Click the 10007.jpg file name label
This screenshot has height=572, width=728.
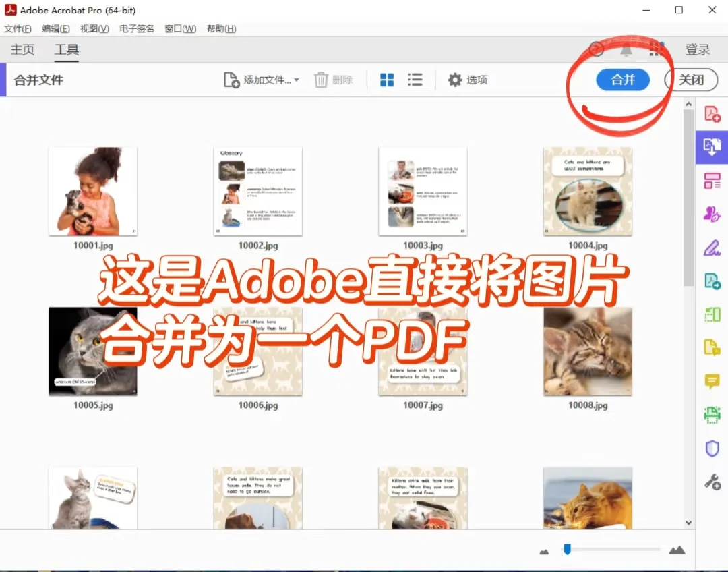point(423,405)
